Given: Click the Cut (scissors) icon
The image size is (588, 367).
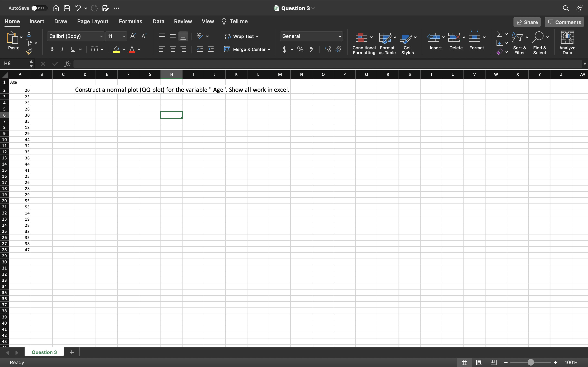Looking at the screenshot, I should pyautogui.click(x=29, y=34).
